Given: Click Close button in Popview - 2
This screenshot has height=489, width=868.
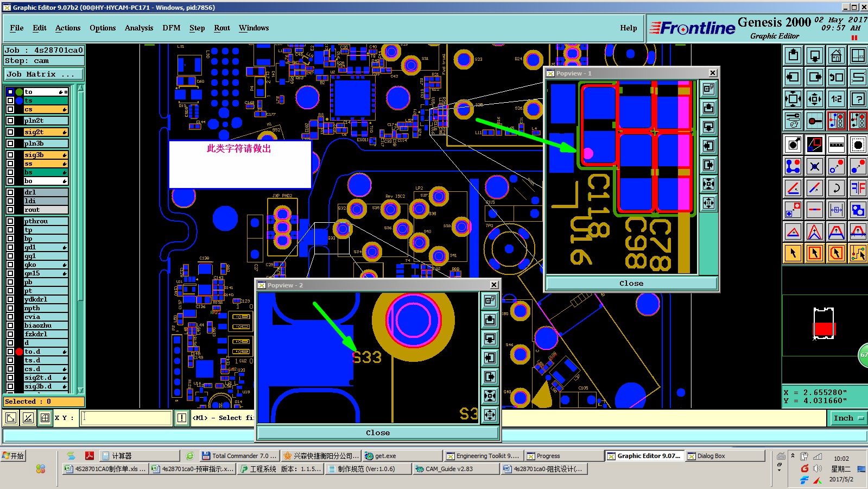Looking at the screenshot, I should [378, 432].
